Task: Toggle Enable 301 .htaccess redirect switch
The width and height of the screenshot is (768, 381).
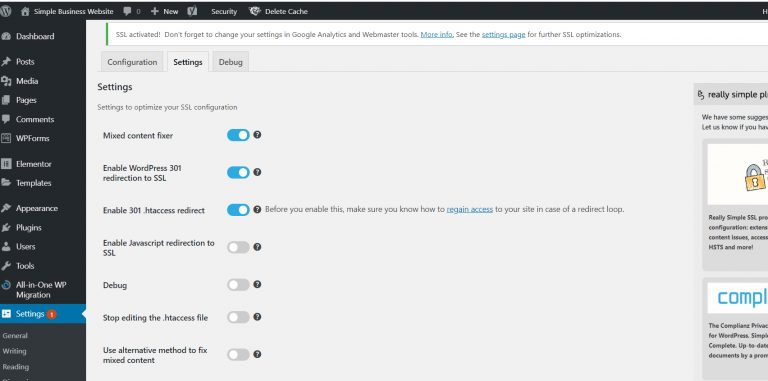Action: point(239,210)
